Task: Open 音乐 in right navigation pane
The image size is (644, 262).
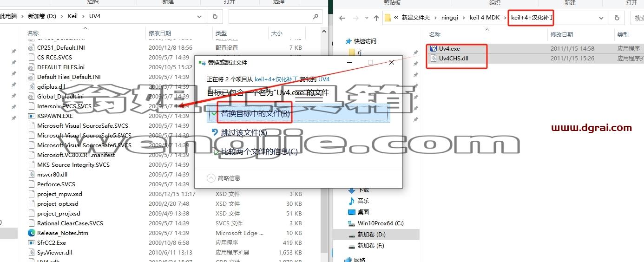Action: pos(363,201)
